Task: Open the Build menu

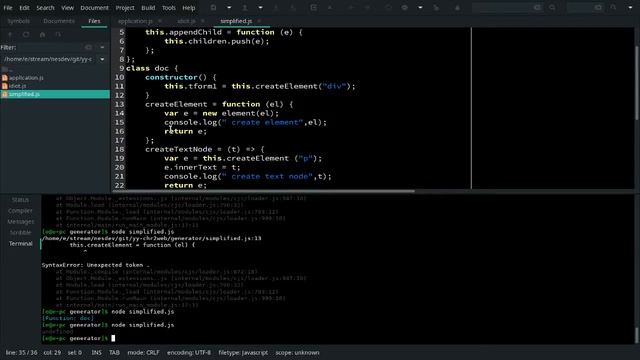Action: coord(148,8)
